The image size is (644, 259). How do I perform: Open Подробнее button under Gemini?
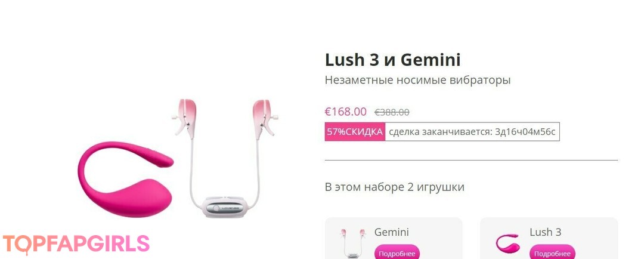click(397, 252)
